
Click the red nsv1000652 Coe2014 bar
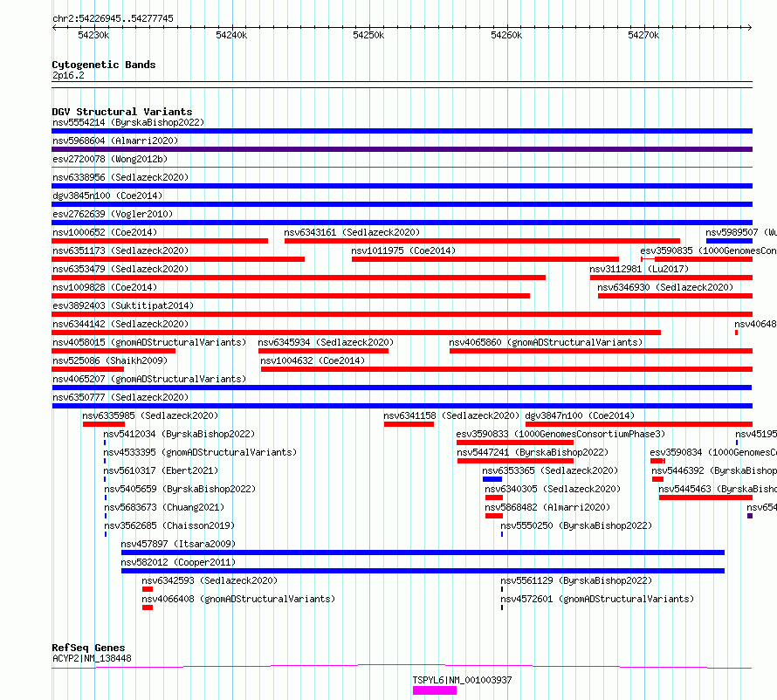coord(160,241)
